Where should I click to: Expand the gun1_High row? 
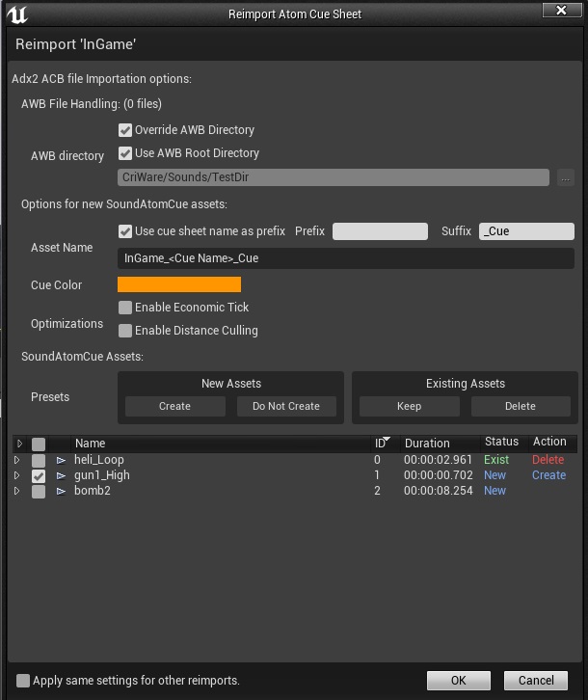(16, 475)
